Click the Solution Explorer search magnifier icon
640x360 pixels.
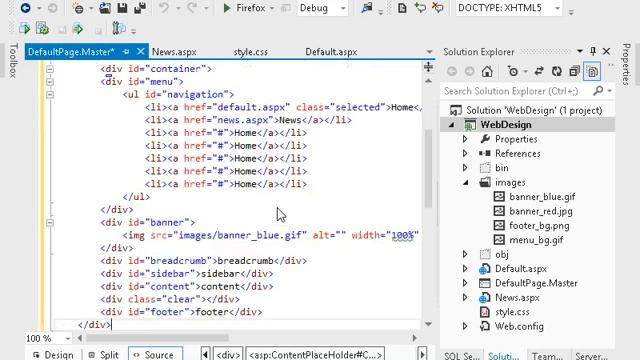pyautogui.click(x=598, y=91)
